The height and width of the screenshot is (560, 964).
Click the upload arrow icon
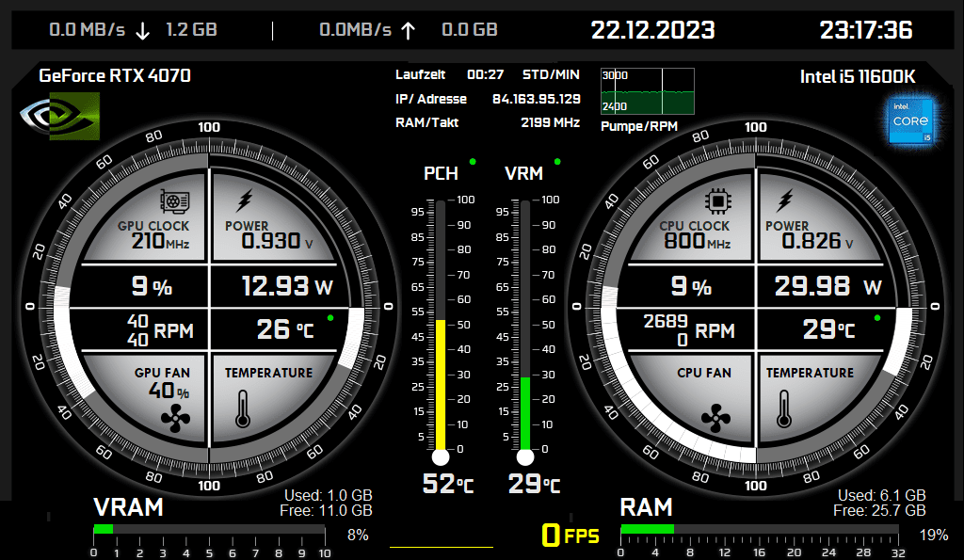click(x=409, y=31)
